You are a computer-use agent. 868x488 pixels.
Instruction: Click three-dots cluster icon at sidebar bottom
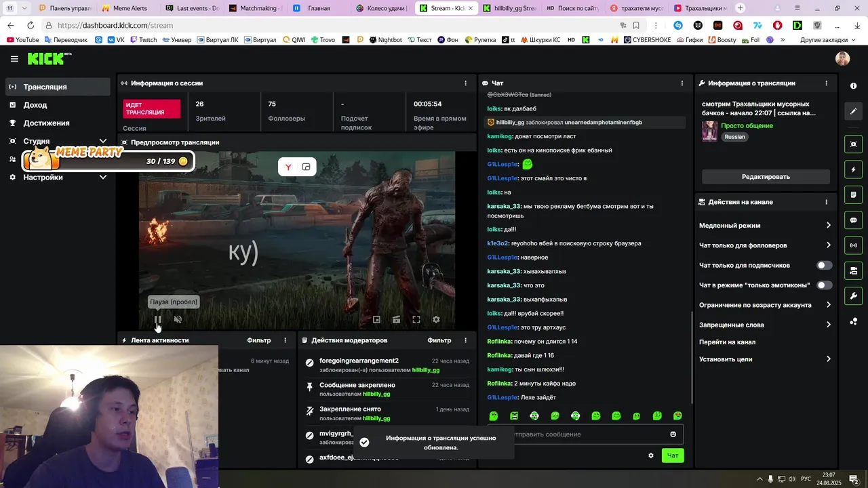pyautogui.click(x=853, y=321)
